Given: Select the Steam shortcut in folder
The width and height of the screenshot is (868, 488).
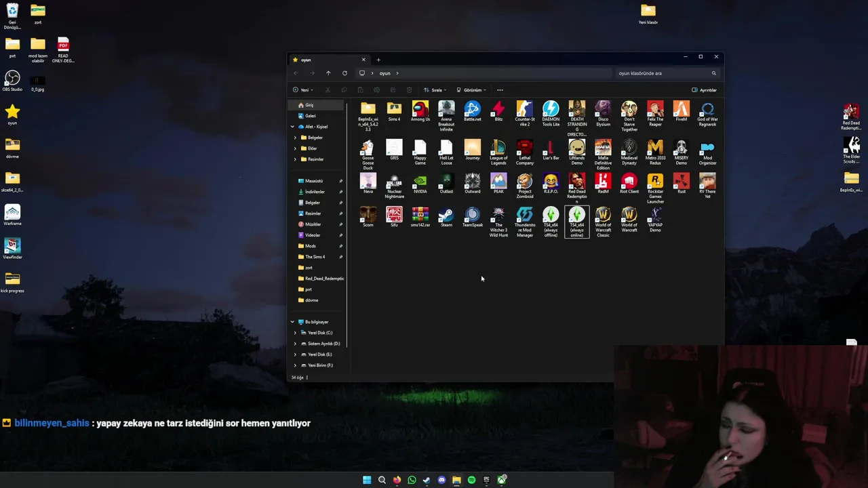Looking at the screenshot, I should 446,218.
